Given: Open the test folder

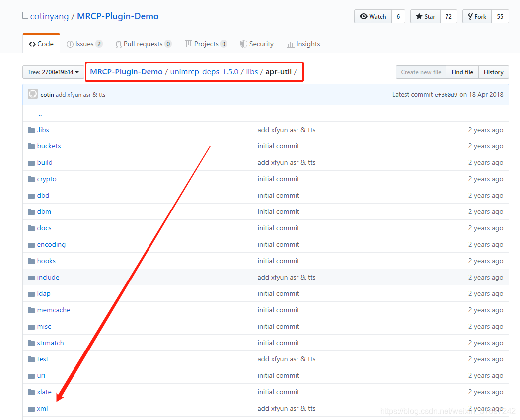Looking at the screenshot, I should point(43,359).
